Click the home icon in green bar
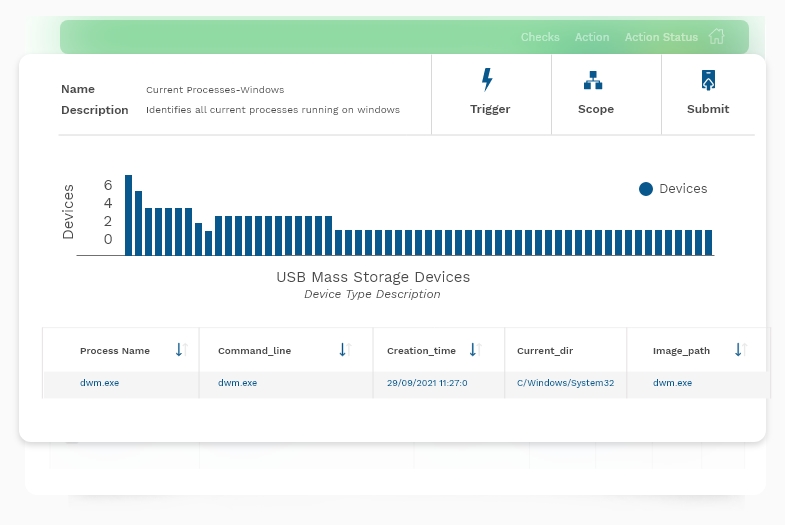The width and height of the screenshot is (785, 525). [x=716, y=37]
